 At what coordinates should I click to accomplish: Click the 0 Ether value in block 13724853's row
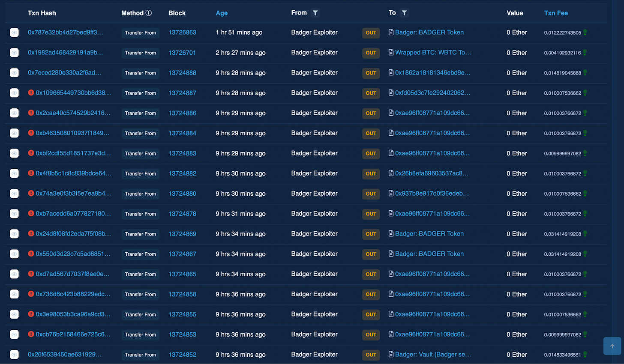517,334
